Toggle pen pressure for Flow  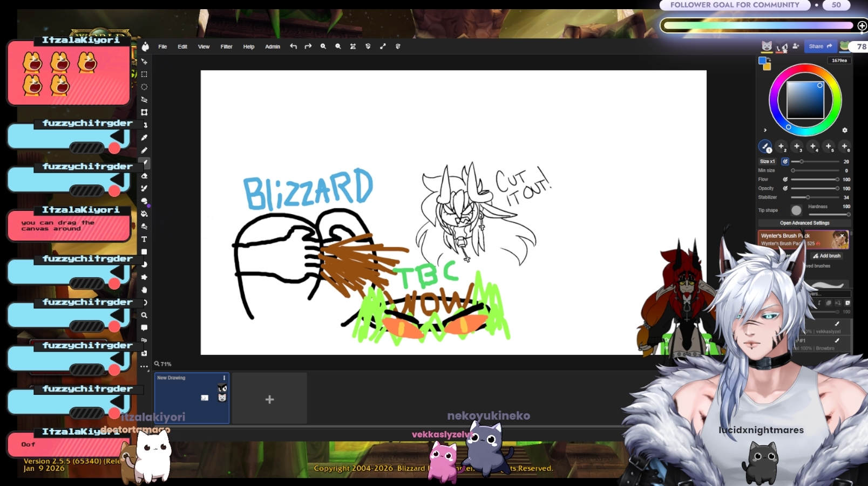pyautogui.click(x=785, y=180)
